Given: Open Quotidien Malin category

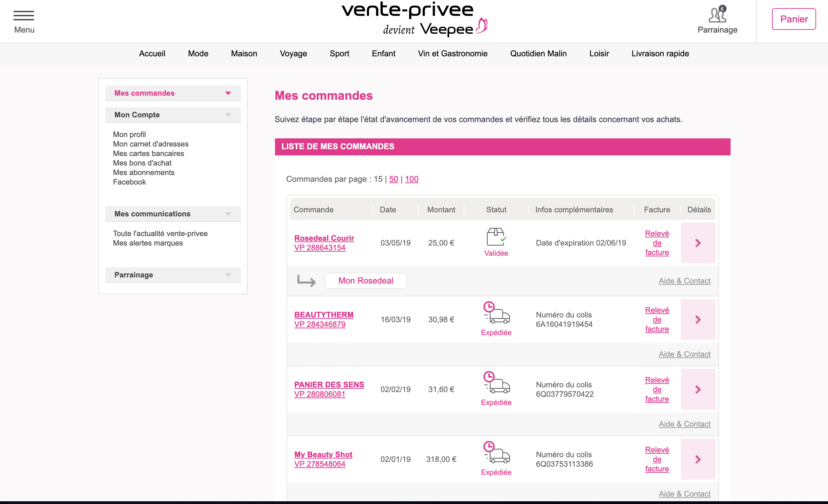Looking at the screenshot, I should [538, 54].
